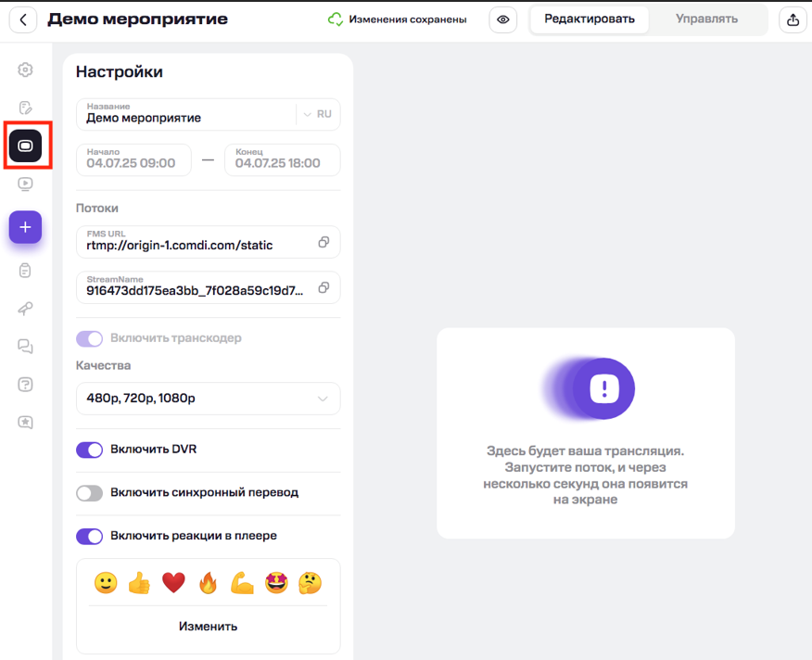Go back using the left arrow button
Image resolution: width=812 pixels, height=660 pixels.
pos(23,19)
